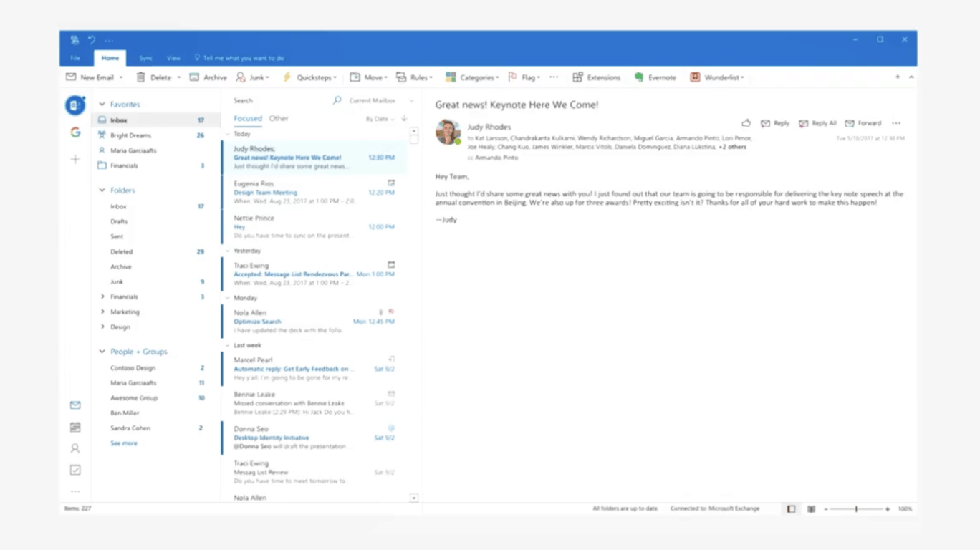Open the Calendar view from left rail

tap(75, 427)
